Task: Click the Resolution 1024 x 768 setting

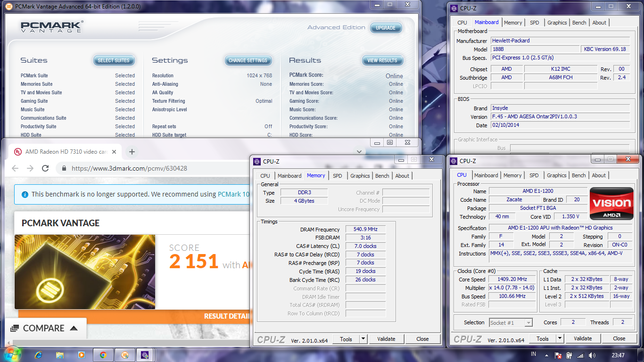Action: (x=212, y=75)
